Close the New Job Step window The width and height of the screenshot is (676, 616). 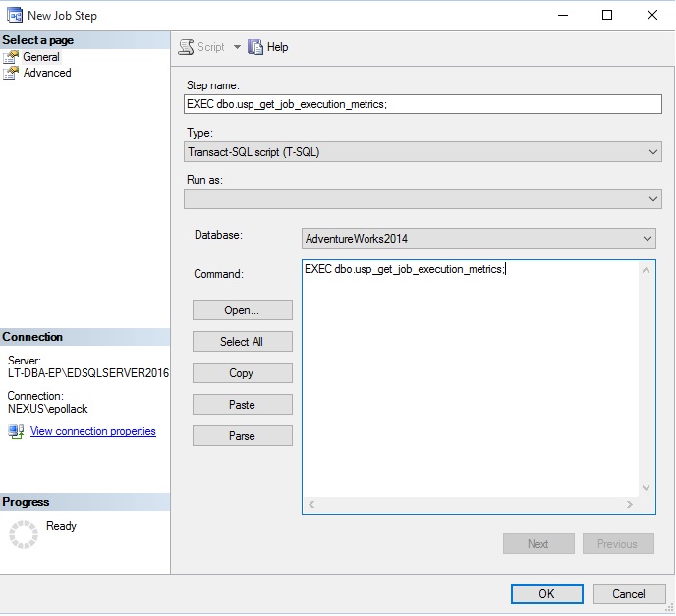[x=652, y=15]
